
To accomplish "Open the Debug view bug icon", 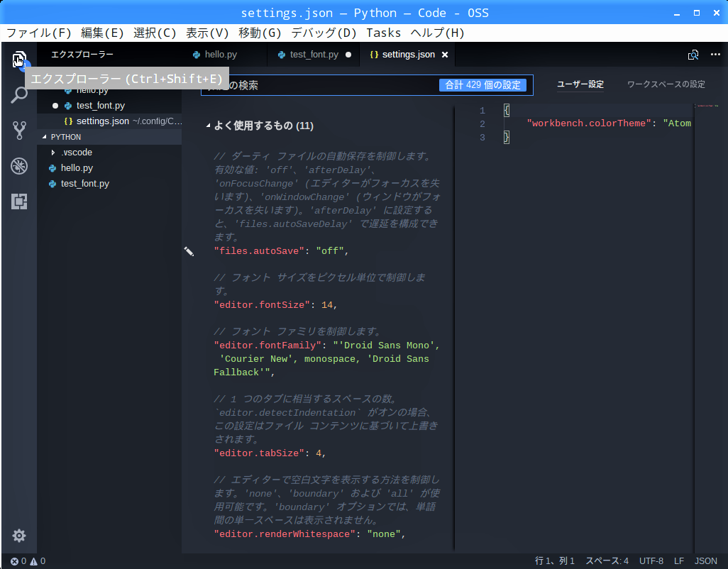I will pos(19,166).
